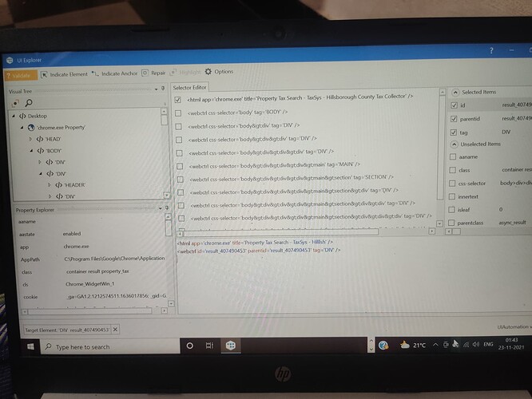
Task: Close the Target Element DIV result tag
Action: (115, 329)
